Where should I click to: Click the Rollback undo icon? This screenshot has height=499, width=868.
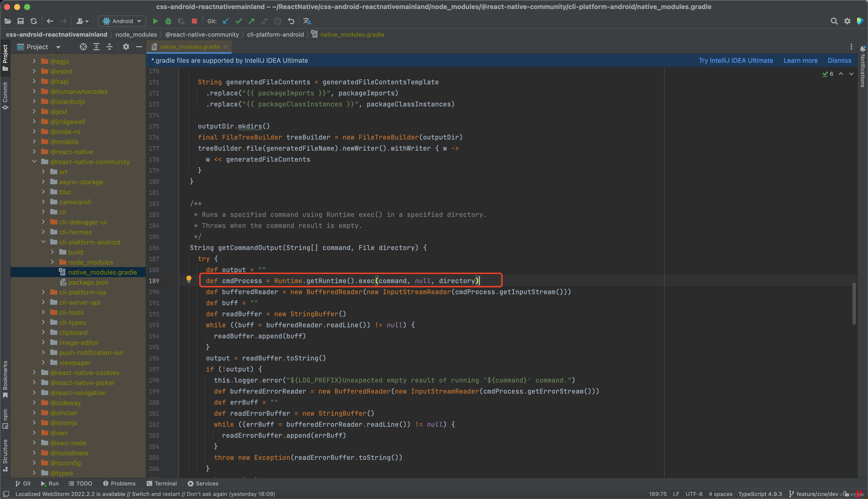pos(291,21)
